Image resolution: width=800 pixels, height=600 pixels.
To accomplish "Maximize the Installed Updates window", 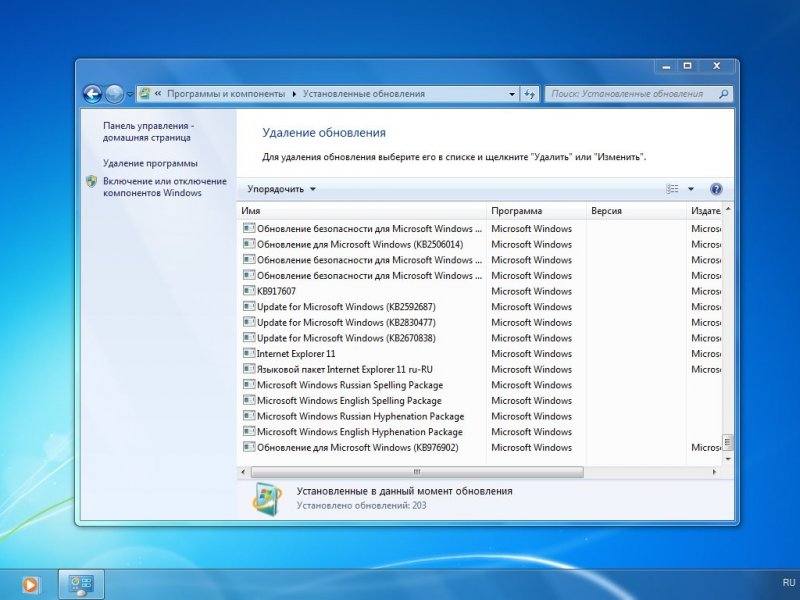I will coord(688,66).
